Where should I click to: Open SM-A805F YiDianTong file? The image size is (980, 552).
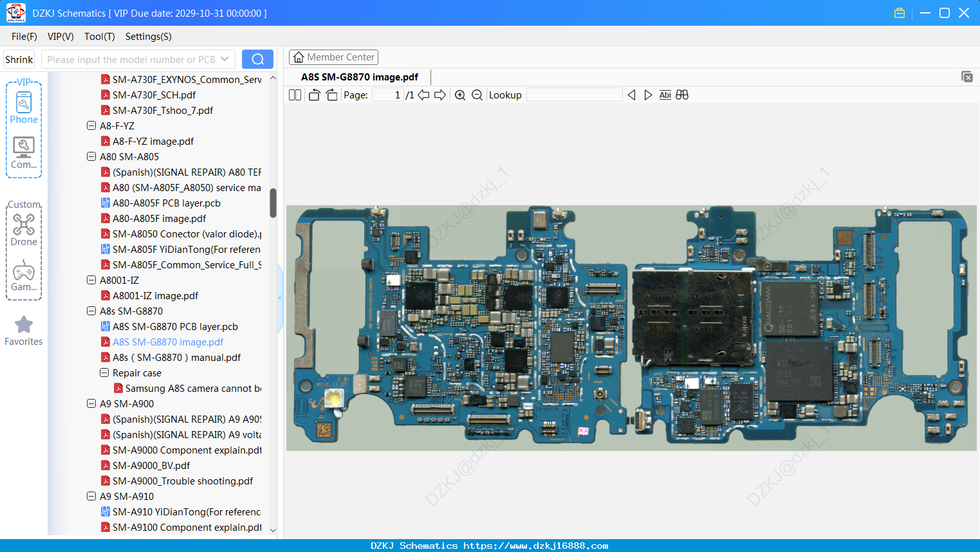(181, 250)
